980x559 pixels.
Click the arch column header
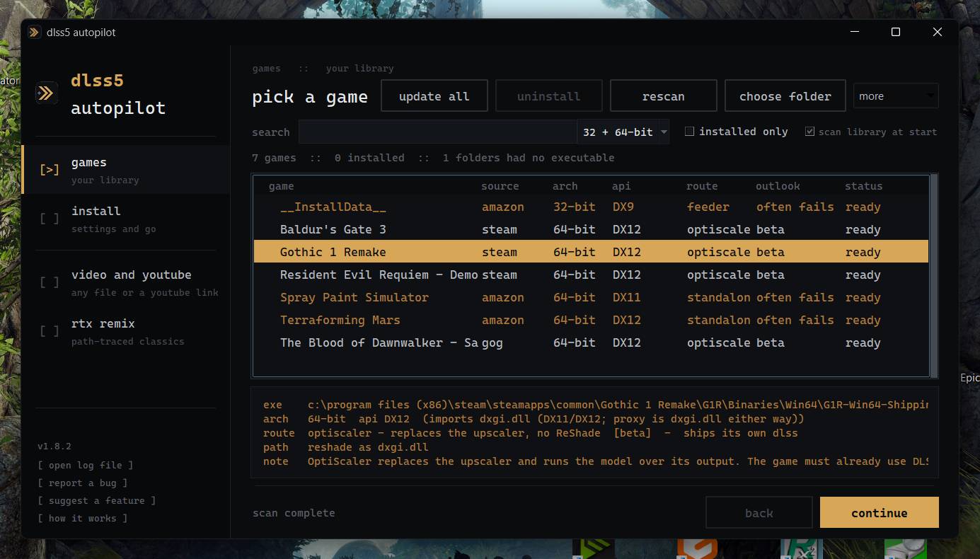pyautogui.click(x=565, y=186)
